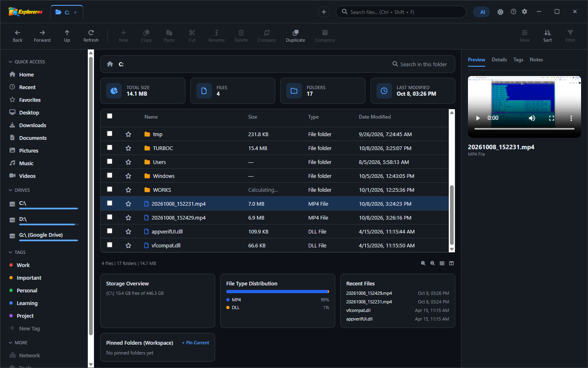Viewport: 588px width, 368px height.
Task: Enter fullscreen on video preview
Action: click(551, 118)
